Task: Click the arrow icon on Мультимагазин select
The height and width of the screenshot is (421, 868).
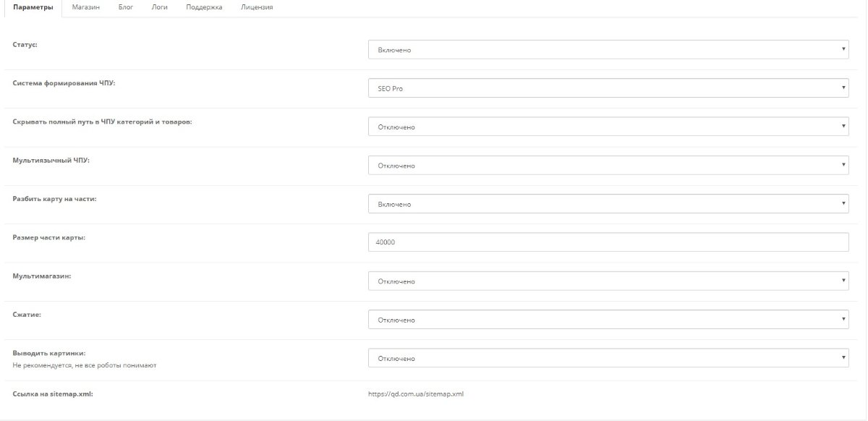Action: tap(843, 281)
